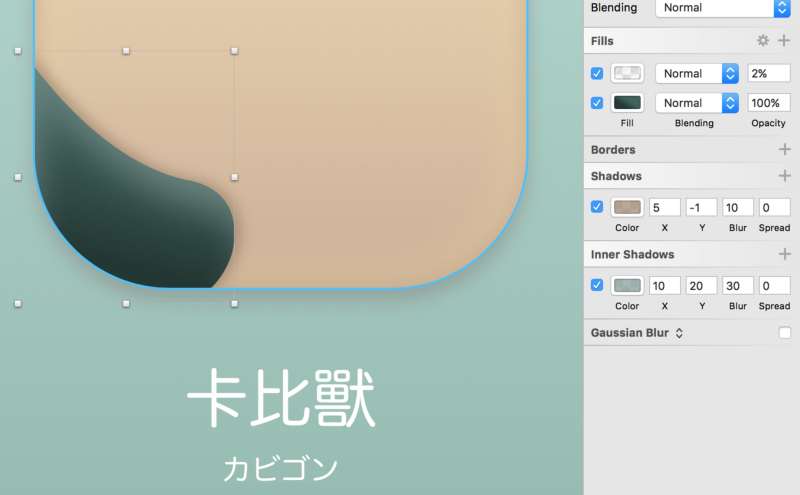This screenshot has width=800, height=495.
Task: Add a new border with the plus icon
Action: point(785,149)
